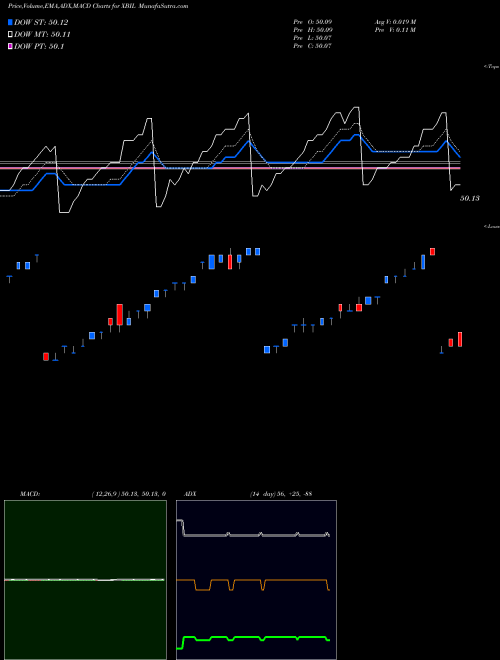
Task: Click the blue DOW ST legend swatch
Action: [10, 22]
